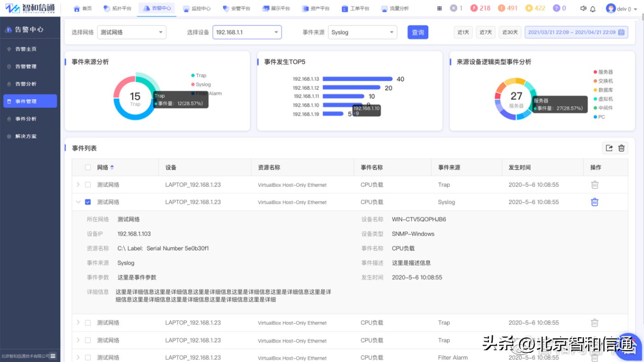Select the 近7天 time range button
This screenshot has height=362, width=644.
tap(485, 32)
